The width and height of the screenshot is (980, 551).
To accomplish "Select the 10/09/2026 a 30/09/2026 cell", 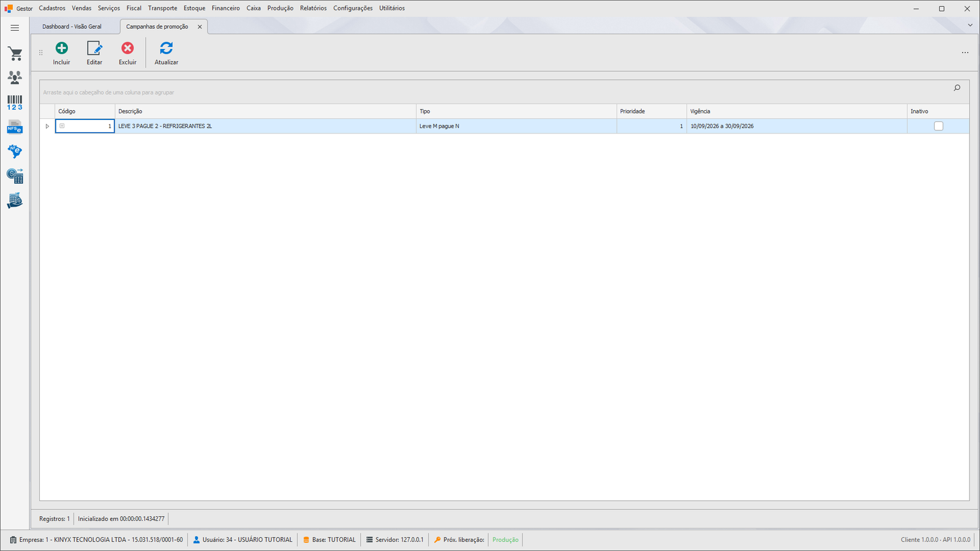I will pos(797,126).
